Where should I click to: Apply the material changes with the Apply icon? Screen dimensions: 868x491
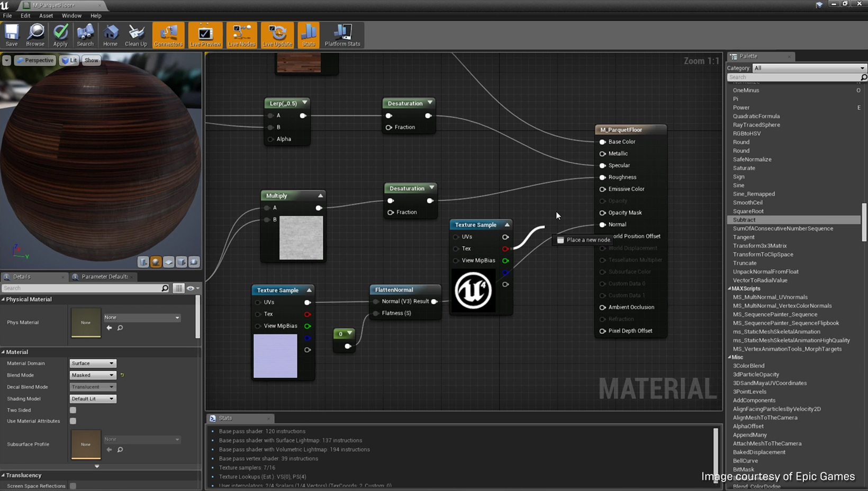click(60, 35)
